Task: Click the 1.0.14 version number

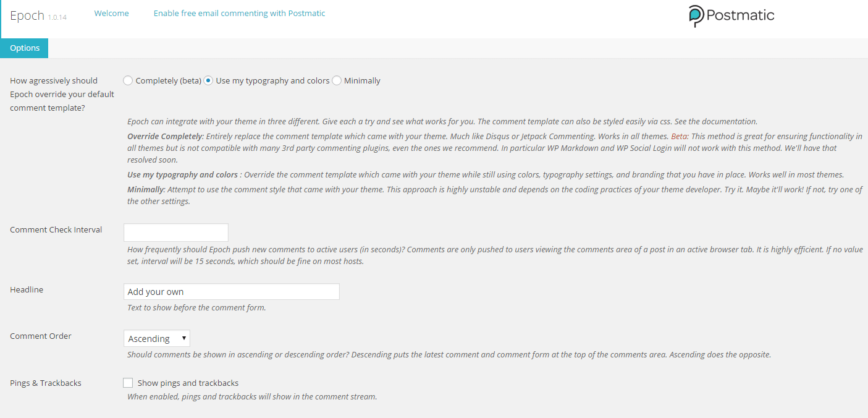Action: [x=57, y=17]
